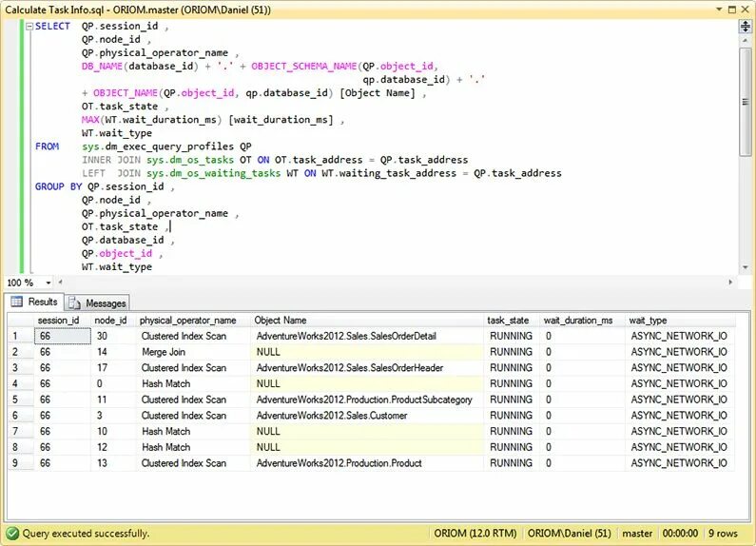Click the 9 rows status entry
Image resolution: width=756 pixels, height=546 pixels.
723,534
